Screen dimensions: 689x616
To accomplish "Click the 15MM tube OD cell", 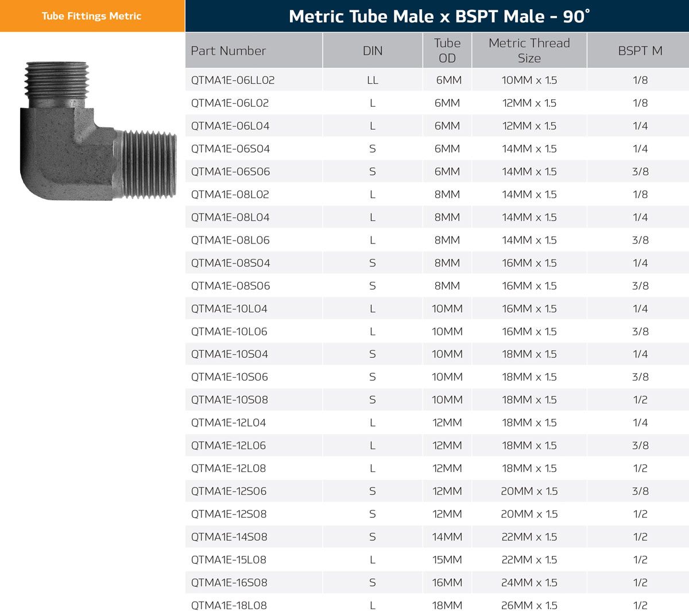I will pos(447,560).
